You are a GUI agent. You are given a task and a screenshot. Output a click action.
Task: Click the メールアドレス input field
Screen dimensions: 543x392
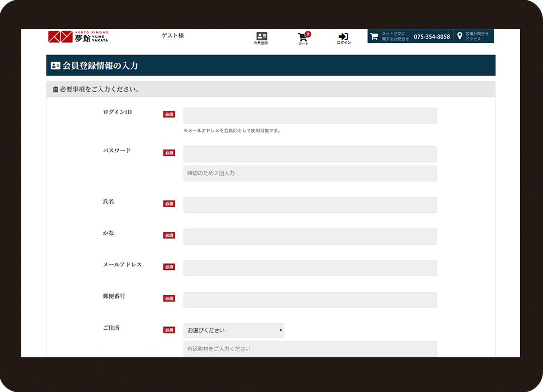[310, 268]
